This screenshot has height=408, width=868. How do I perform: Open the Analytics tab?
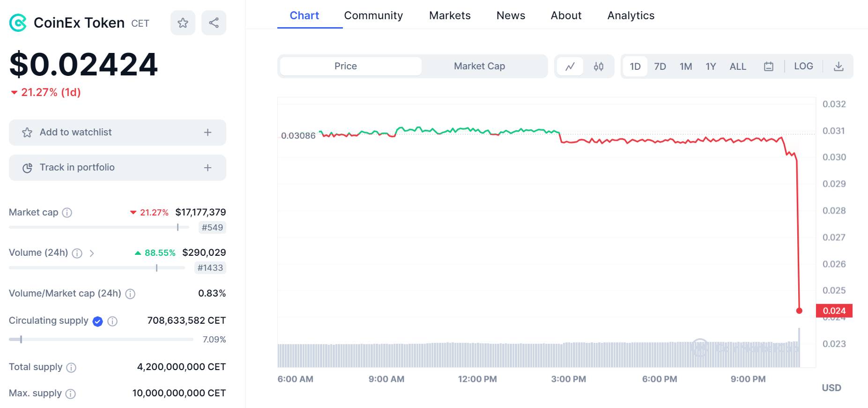631,15
